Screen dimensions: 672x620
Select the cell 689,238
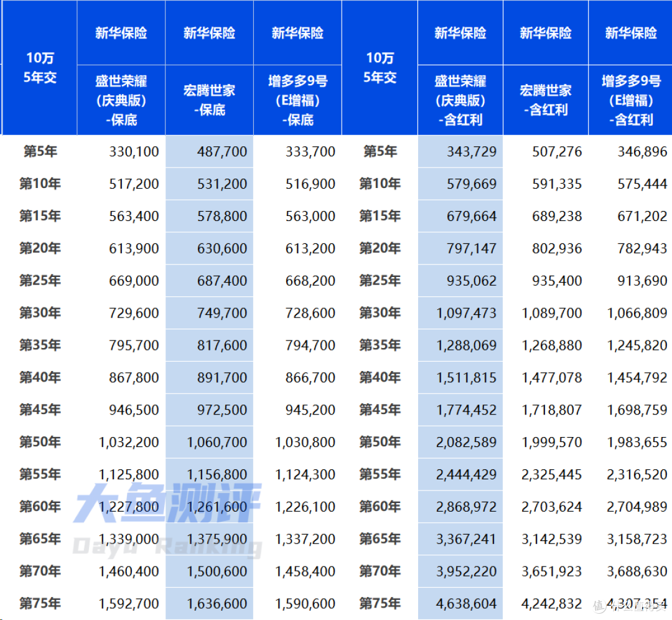(x=557, y=216)
